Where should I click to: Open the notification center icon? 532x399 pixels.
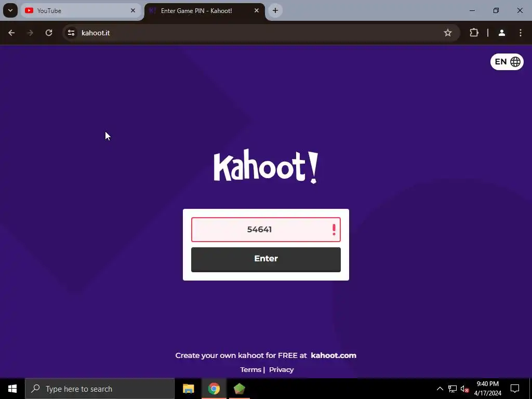(515, 389)
